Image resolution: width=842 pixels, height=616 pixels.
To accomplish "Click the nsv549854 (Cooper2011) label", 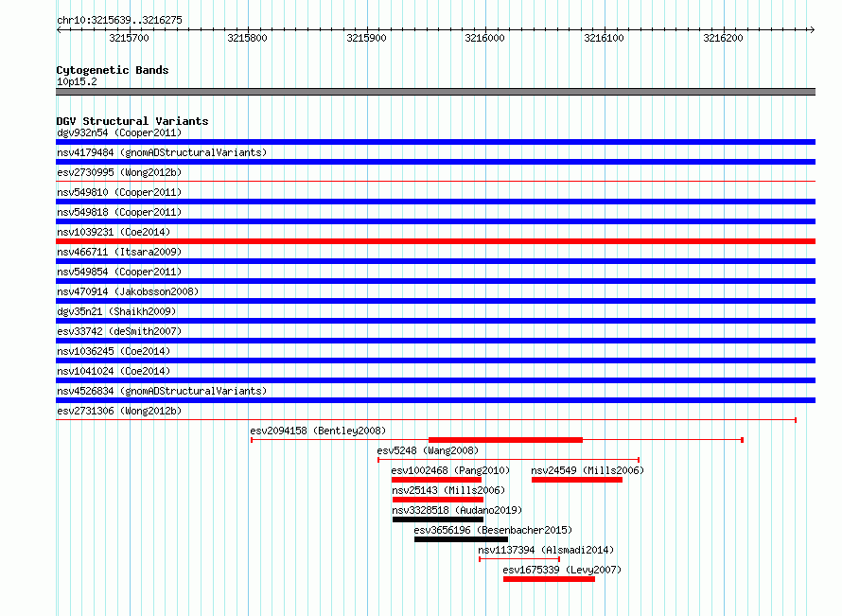I will point(119,272).
